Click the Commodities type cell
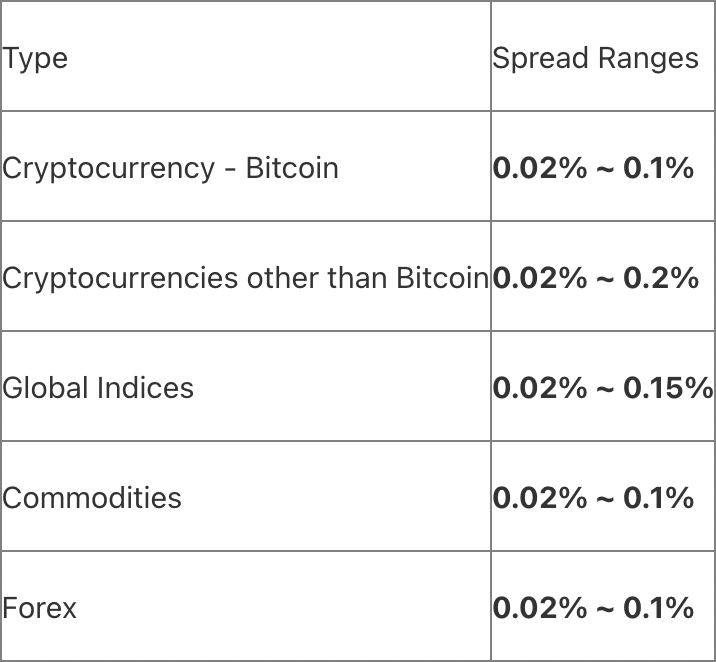Image resolution: width=716 pixels, height=662 pixels. 92,497
